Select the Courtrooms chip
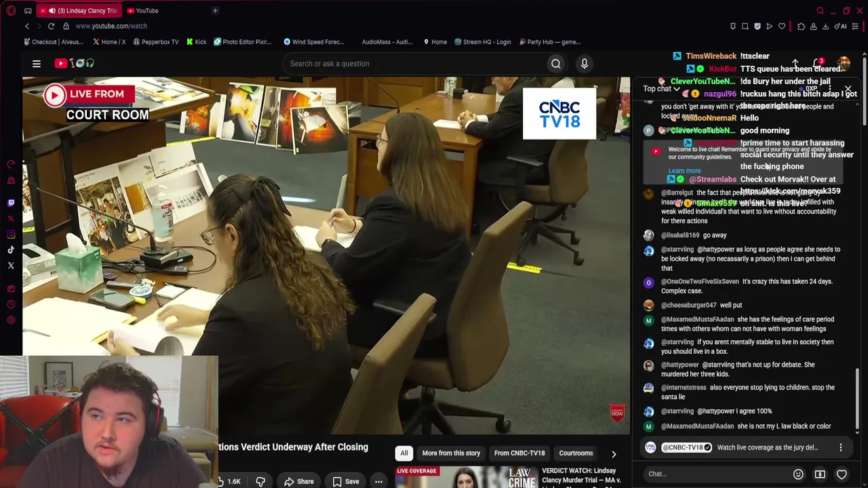Screen dimensions: 868x488 pos(576,453)
